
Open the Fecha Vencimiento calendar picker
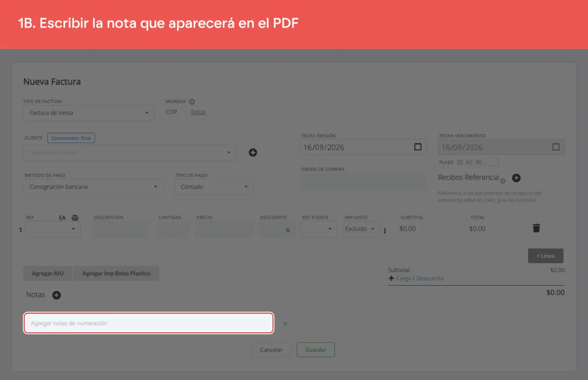point(556,147)
